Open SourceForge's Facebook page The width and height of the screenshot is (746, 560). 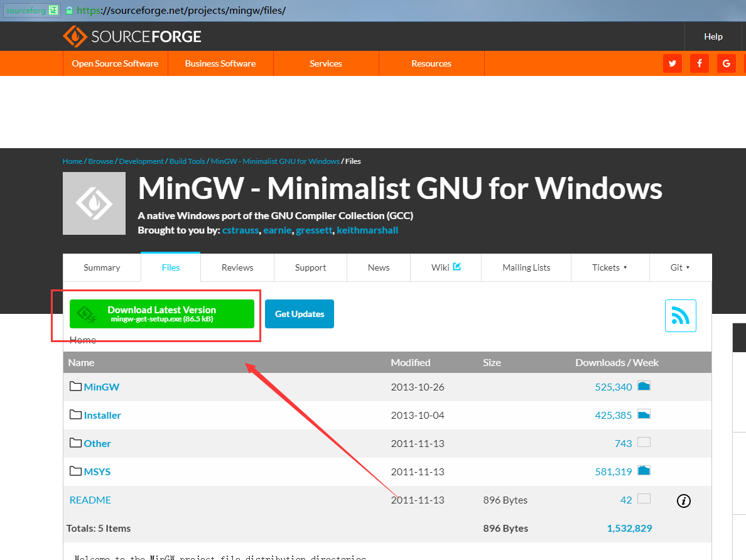coord(699,63)
